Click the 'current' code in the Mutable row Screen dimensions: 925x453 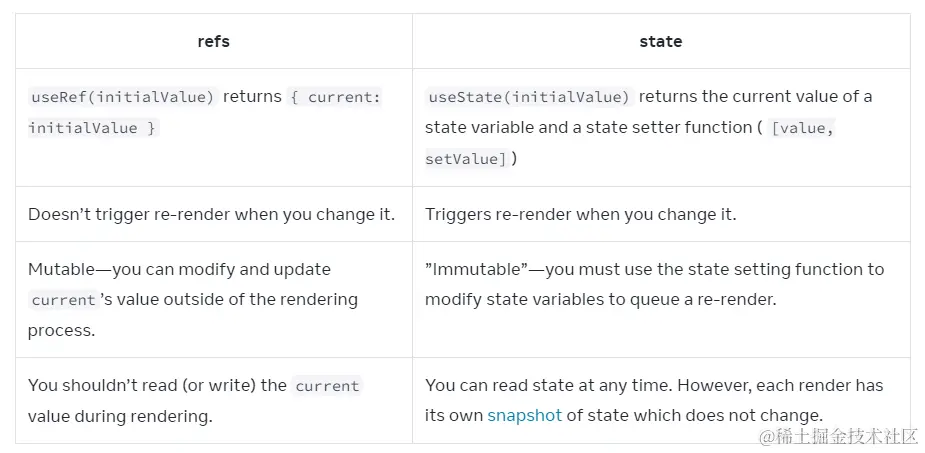[x=63, y=300]
